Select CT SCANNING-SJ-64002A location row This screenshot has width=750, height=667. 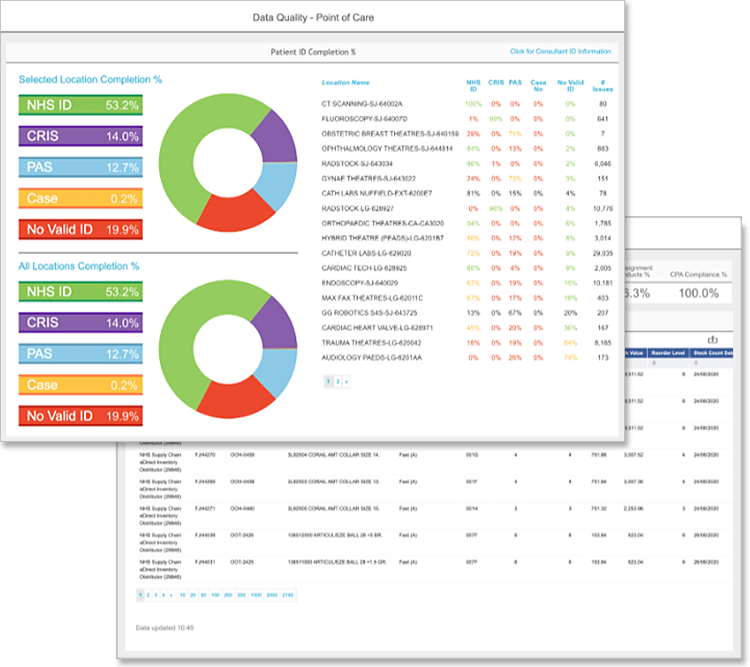[467, 104]
